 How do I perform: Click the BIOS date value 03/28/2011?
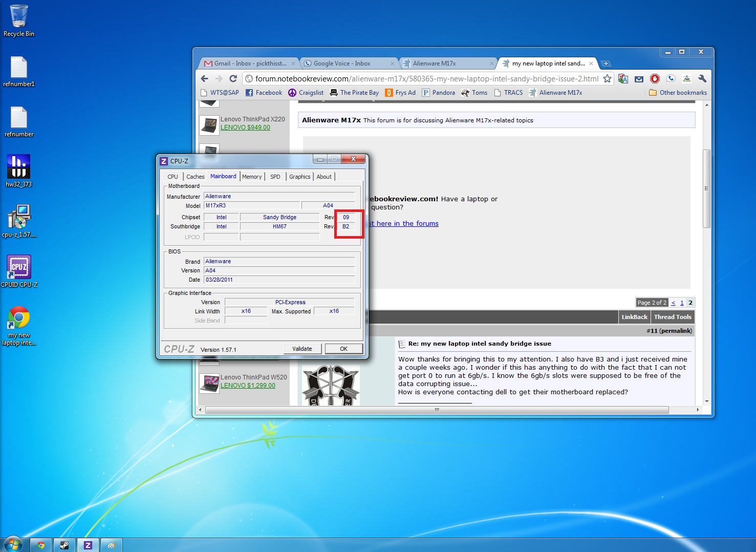(x=279, y=280)
